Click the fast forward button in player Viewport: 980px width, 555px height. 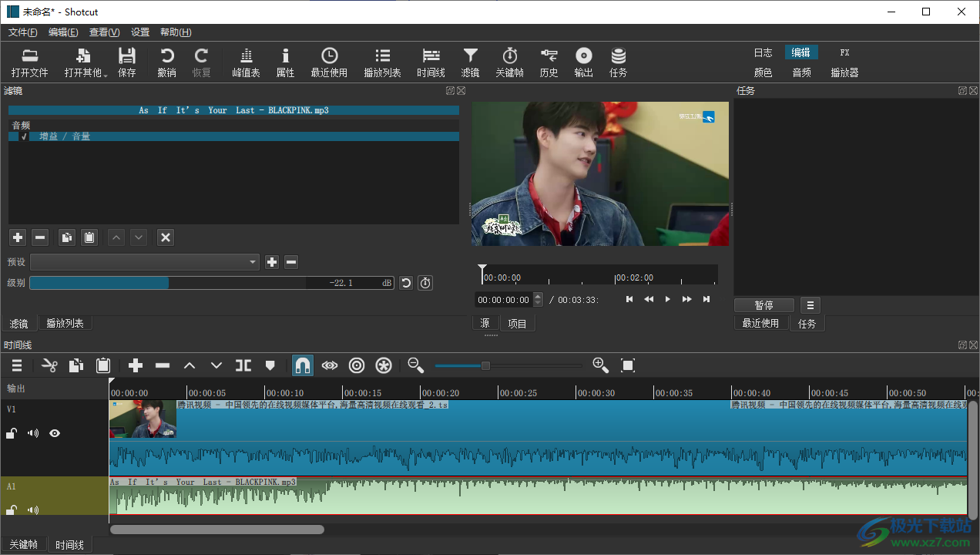[687, 299]
